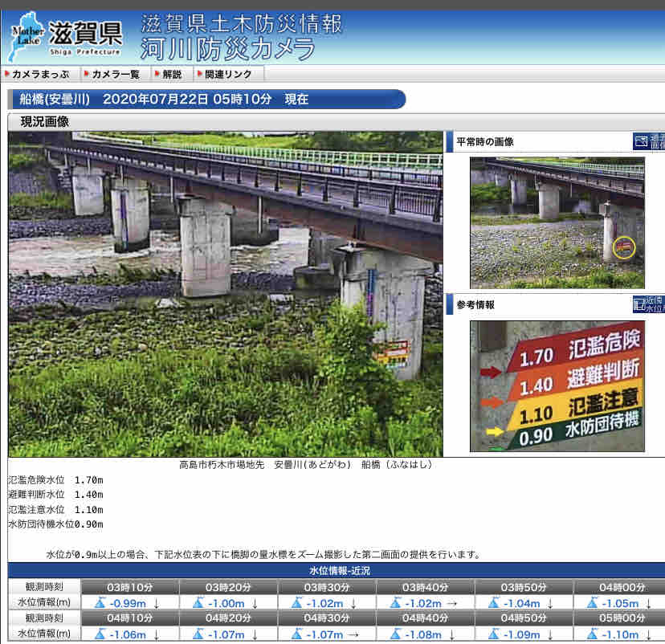
Task: Click the 滋賀県土木防災情報 heading
Action: tap(241, 23)
